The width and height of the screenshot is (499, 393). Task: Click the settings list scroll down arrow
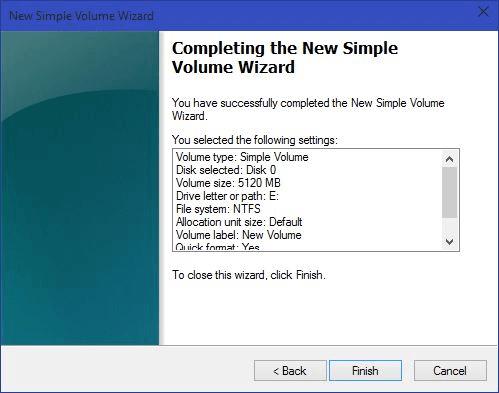[x=449, y=241]
